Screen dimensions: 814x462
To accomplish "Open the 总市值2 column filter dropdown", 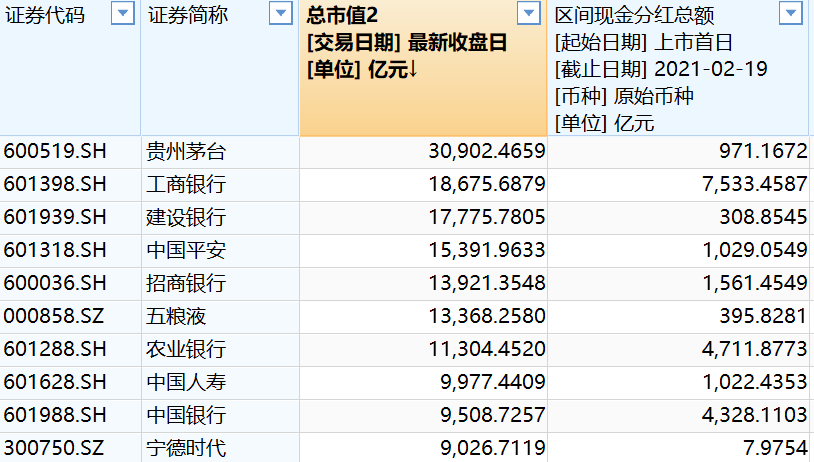I will [x=529, y=13].
